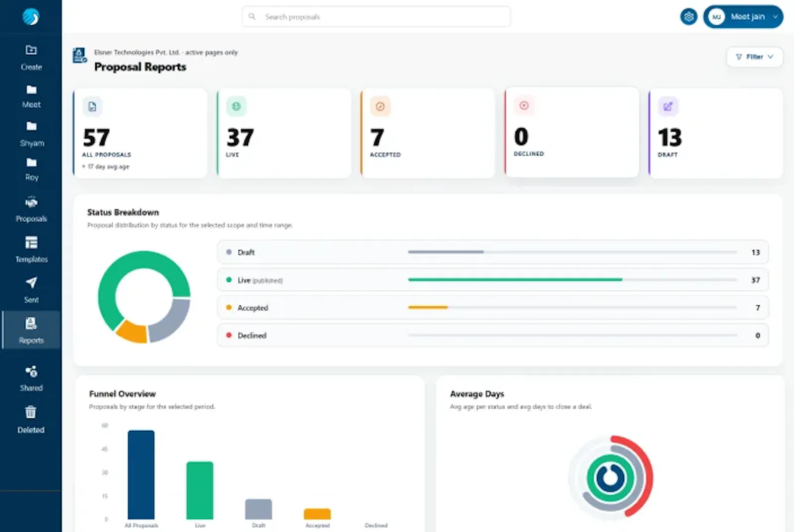Click the settings gear icon

pyautogui.click(x=689, y=17)
